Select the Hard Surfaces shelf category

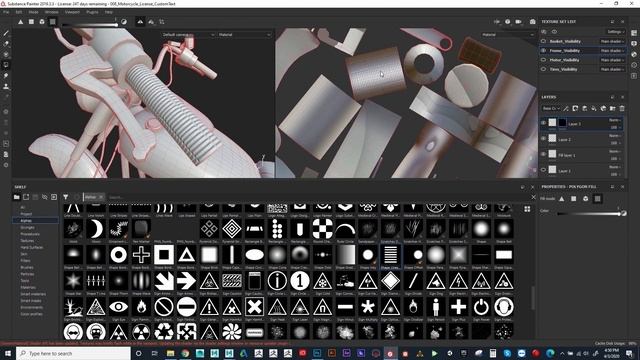(31, 247)
